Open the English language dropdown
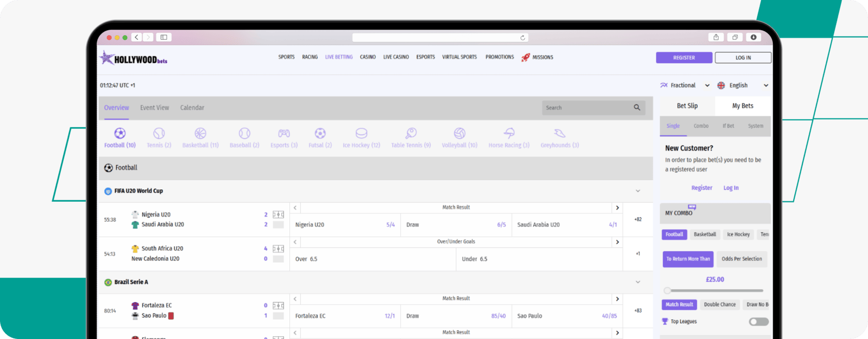The height and width of the screenshot is (339, 868). [743, 85]
